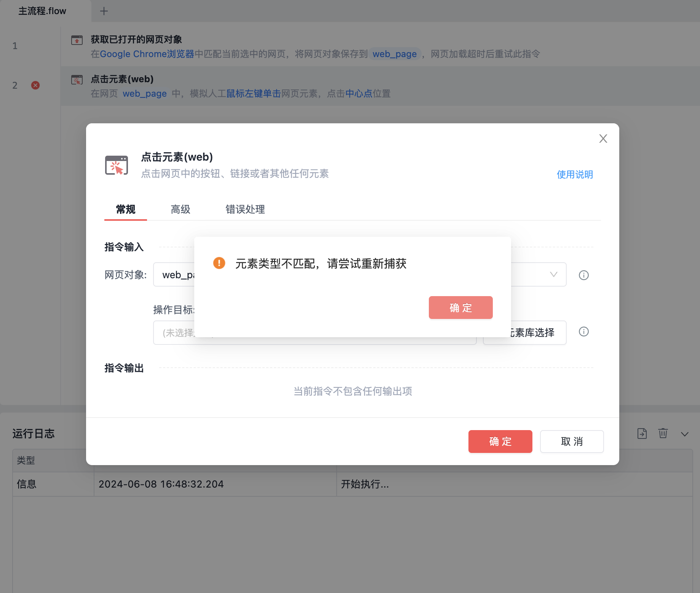
Task: Click the info icon beside element library button
Action: pos(584,332)
